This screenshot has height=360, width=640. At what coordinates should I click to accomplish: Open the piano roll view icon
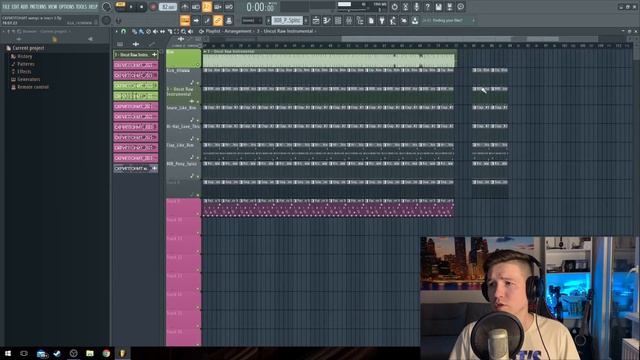pyautogui.click(x=327, y=20)
